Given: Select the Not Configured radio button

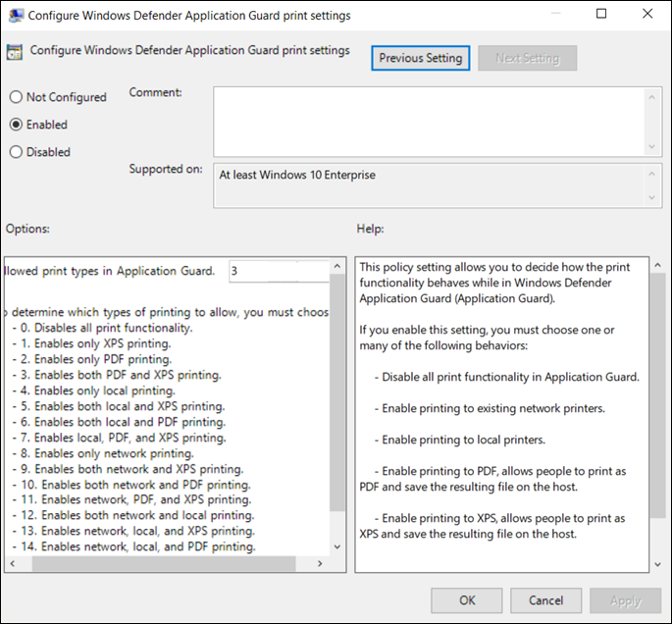Looking at the screenshot, I should coord(16,97).
